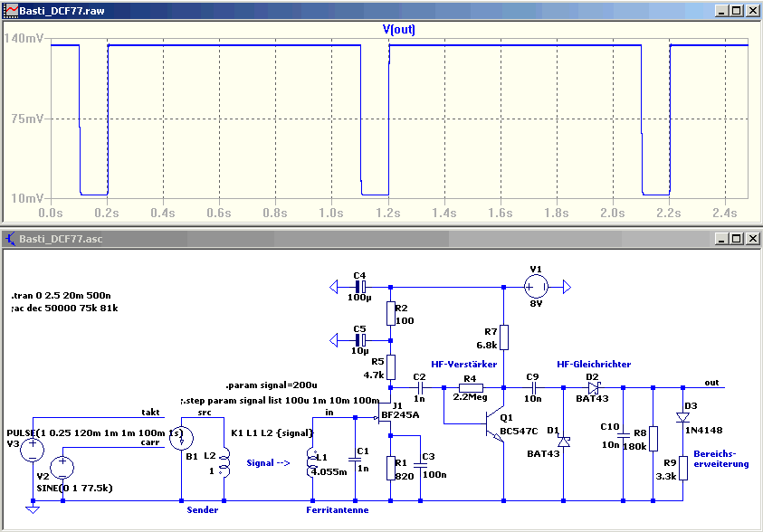Click the K1 L1 L2 {signal} coupling statement

pos(272,432)
